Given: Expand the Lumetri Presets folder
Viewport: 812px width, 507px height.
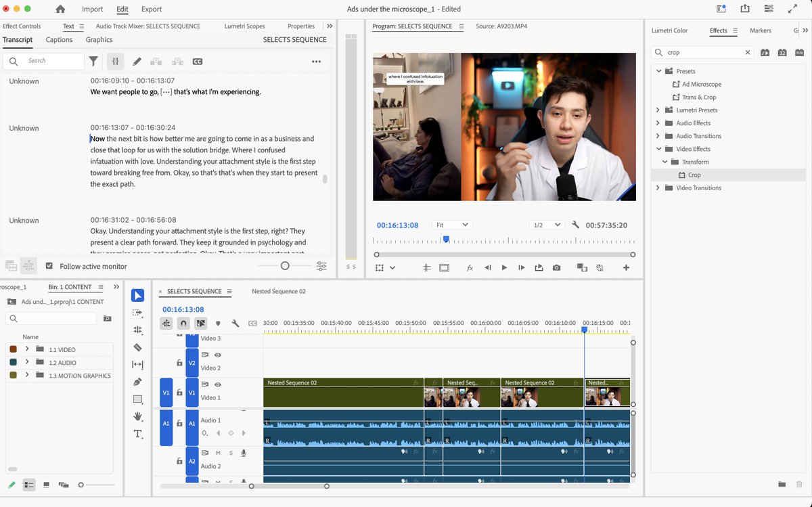Looking at the screenshot, I should pos(658,110).
